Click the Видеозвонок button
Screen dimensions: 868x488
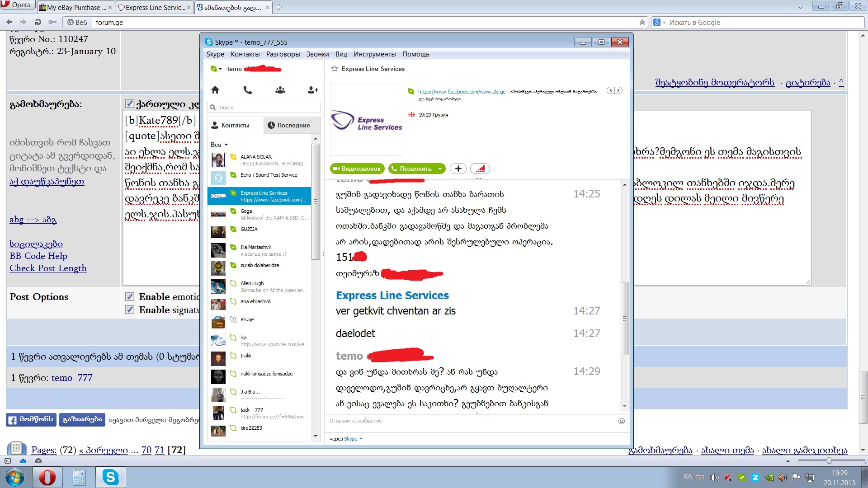[357, 169]
